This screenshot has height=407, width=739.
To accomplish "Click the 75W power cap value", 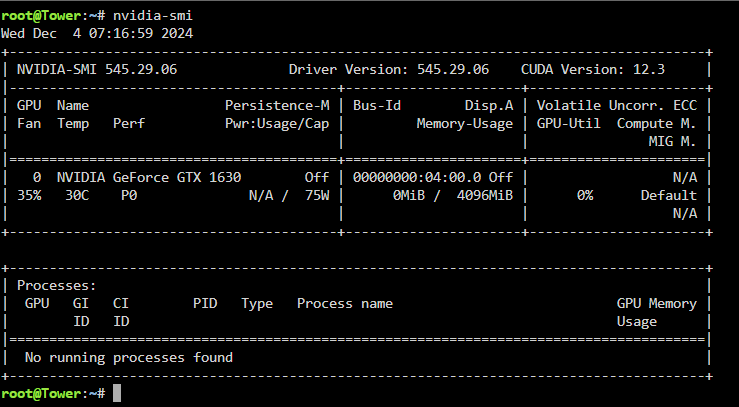I will coord(317,195).
